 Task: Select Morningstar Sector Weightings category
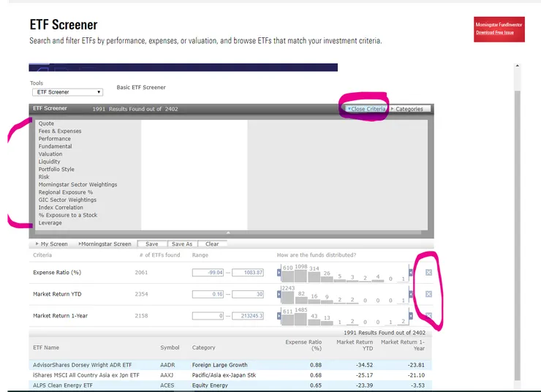(77, 184)
